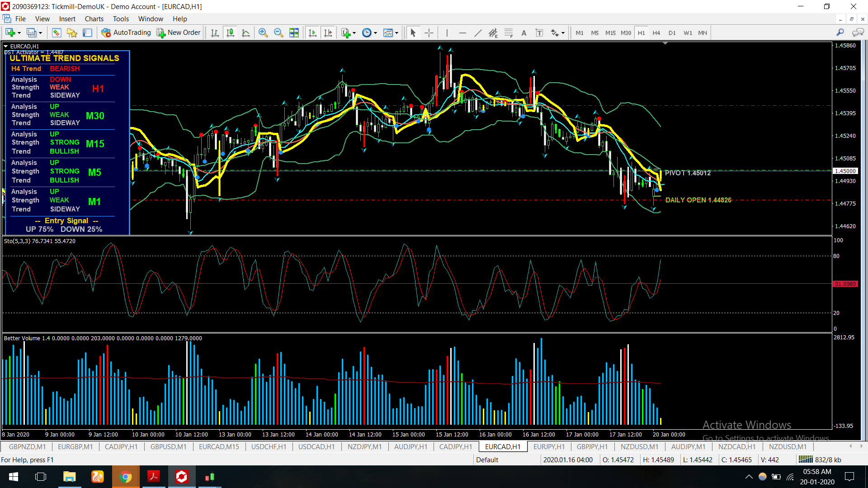This screenshot has width=868, height=488.
Task: Open the Templates dropdown arrow
Action: click(x=396, y=33)
